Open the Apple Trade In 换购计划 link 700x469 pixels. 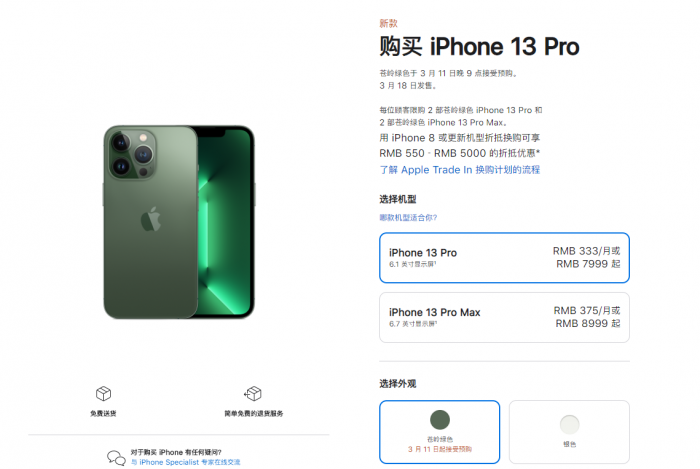click(459, 170)
